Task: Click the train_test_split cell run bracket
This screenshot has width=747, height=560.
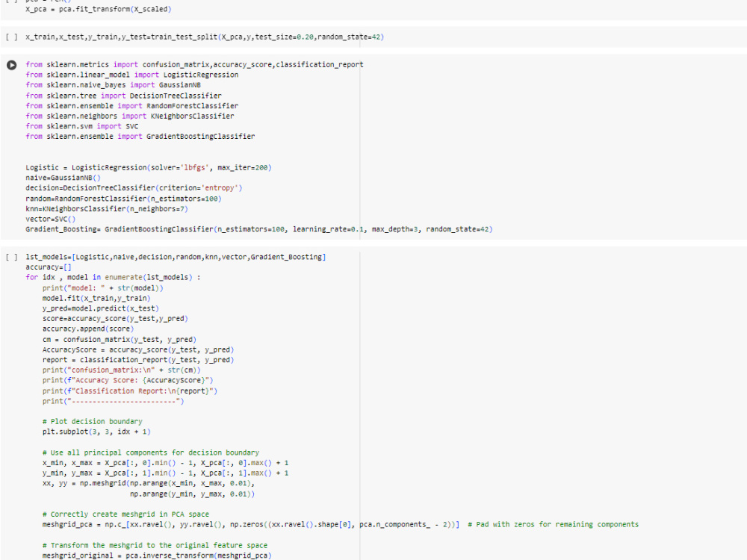Action: (x=12, y=37)
